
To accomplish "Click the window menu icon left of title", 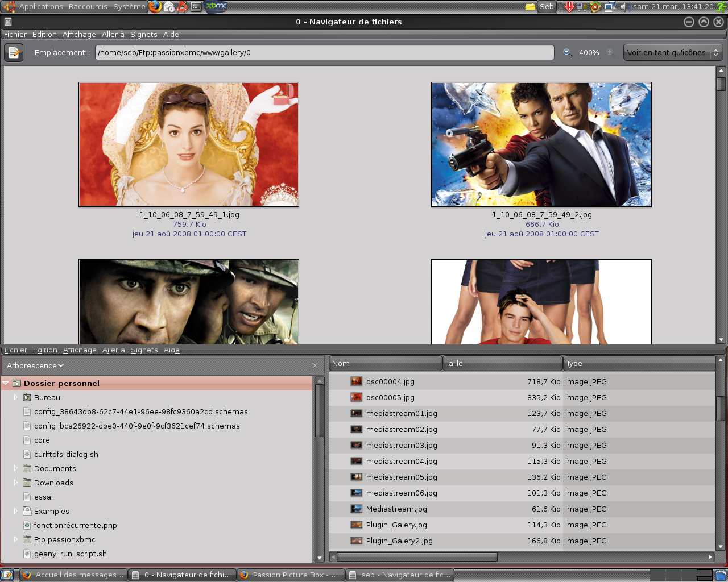I will [8, 22].
